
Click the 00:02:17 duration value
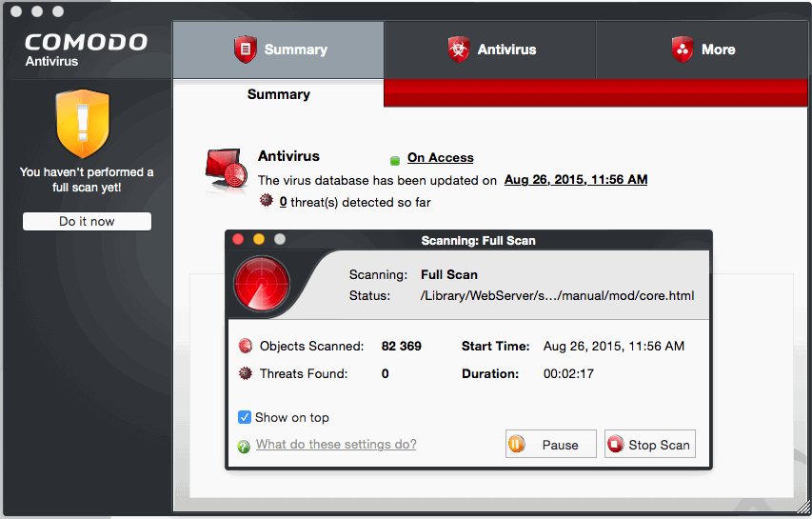(x=568, y=373)
